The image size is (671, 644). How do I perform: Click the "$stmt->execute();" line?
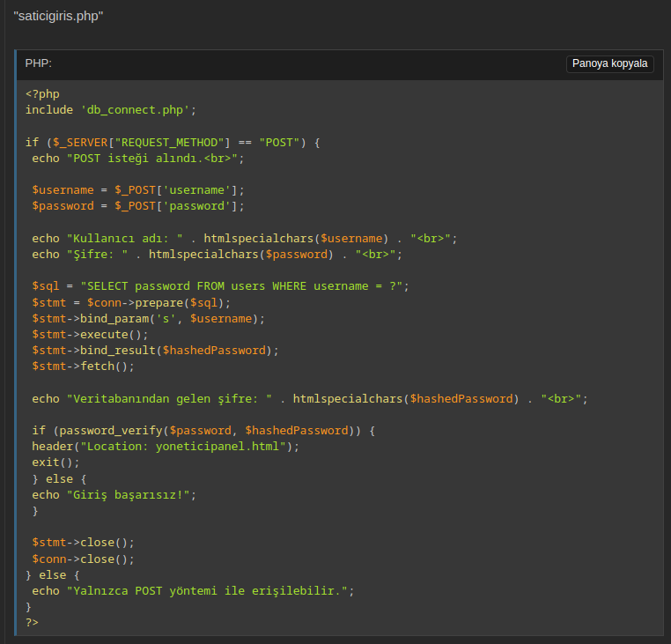click(x=90, y=335)
